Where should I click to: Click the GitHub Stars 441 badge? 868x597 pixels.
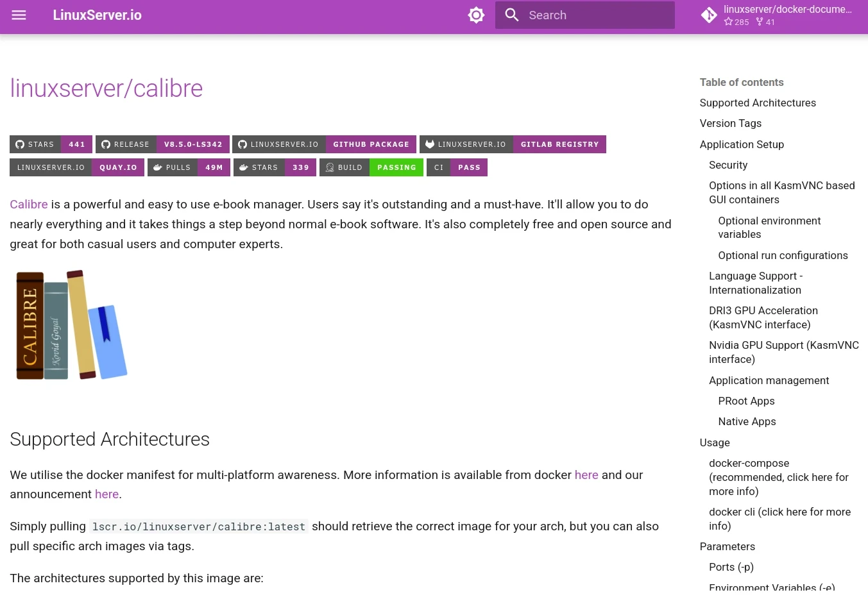(51, 144)
